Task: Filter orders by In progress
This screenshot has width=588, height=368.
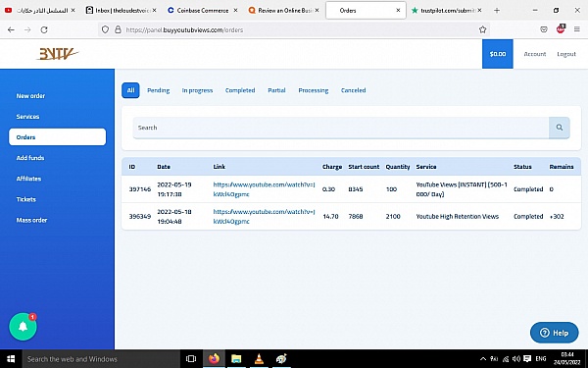Action: coord(197,90)
